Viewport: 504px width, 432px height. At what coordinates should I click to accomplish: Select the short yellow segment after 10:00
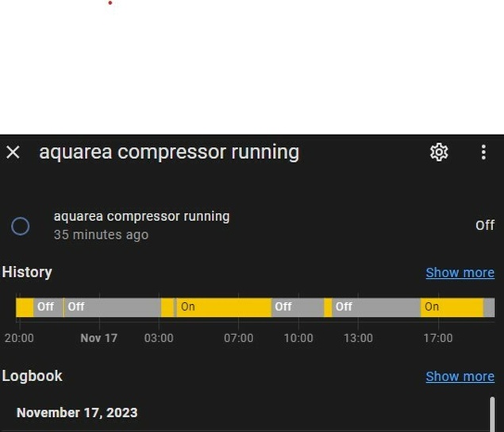[328, 307]
